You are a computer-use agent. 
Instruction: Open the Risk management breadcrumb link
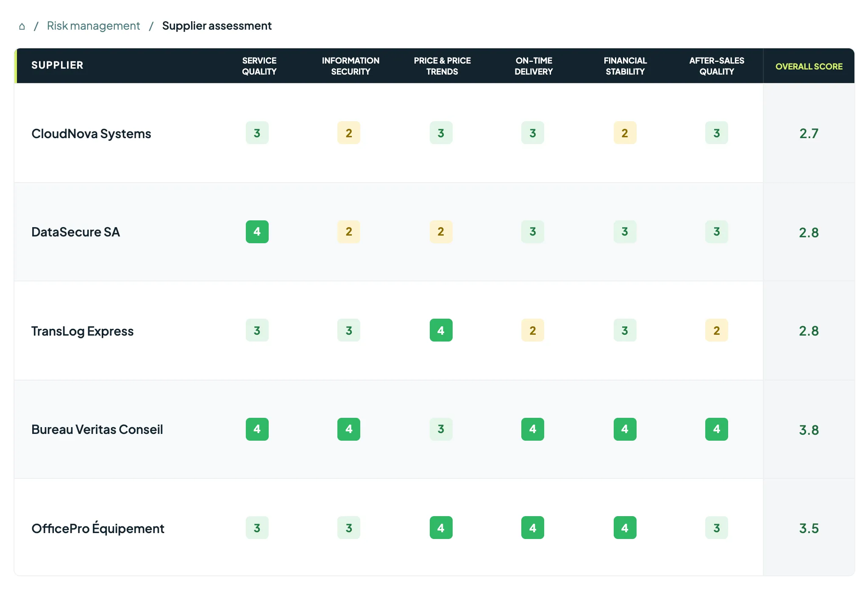(93, 26)
